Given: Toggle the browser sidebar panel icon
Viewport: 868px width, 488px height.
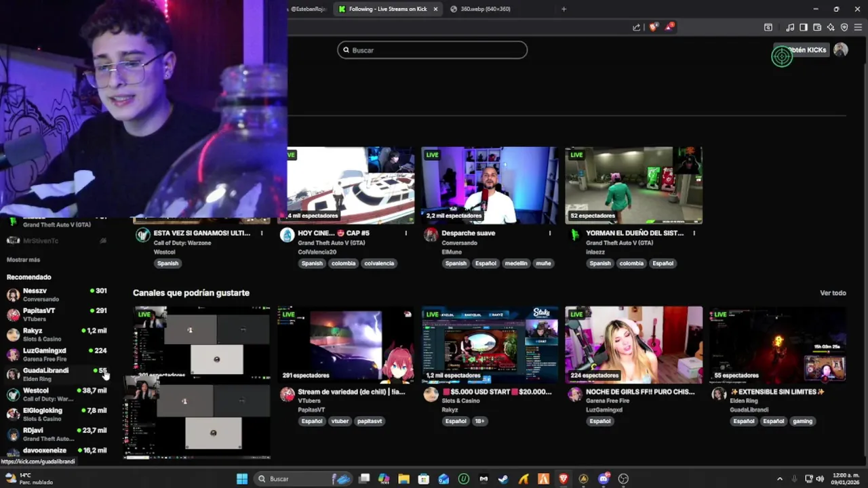Looking at the screenshot, I should click(804, 27).
